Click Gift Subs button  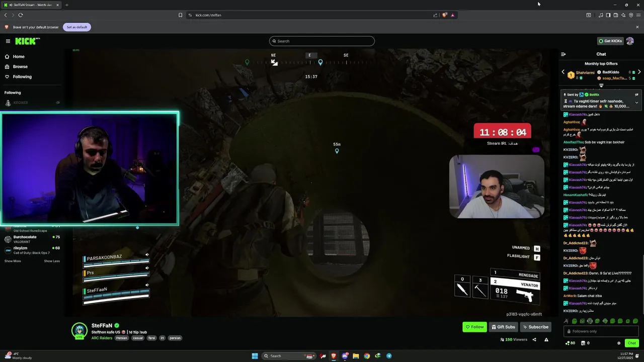(x=503, y=327)
